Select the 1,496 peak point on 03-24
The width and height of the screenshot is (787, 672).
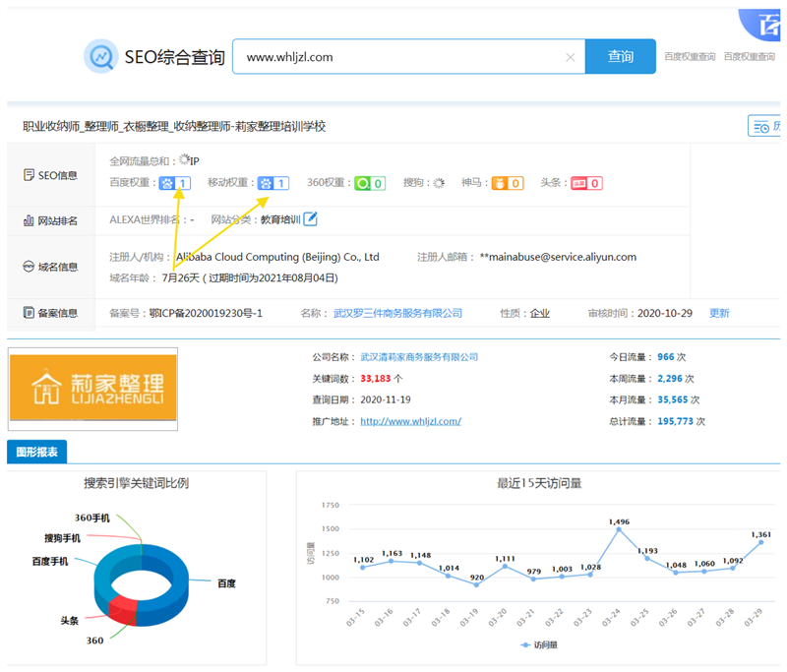pyautogui.click(x=619, y=529)
